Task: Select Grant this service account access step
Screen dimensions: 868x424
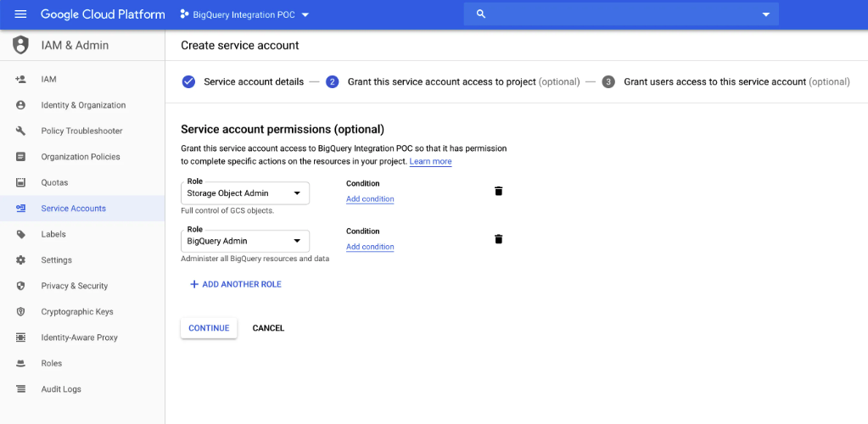Action: [463, 82]
